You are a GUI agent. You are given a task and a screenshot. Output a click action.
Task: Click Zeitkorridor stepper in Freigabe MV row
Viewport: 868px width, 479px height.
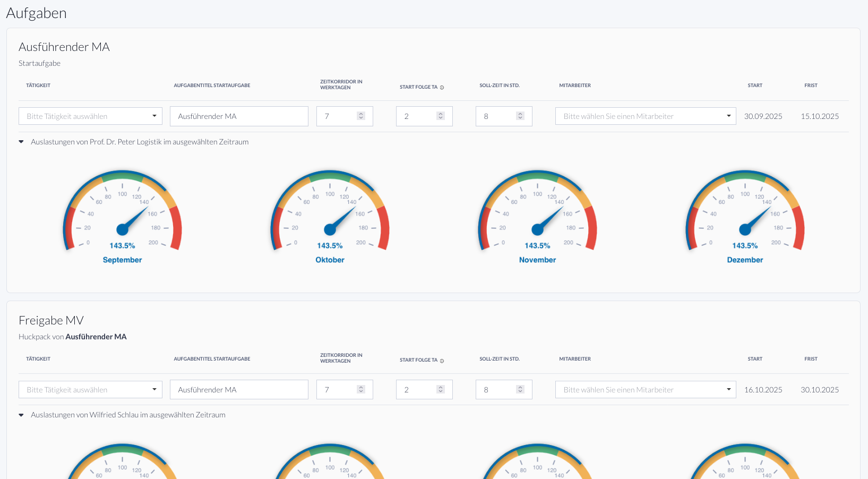361,390
